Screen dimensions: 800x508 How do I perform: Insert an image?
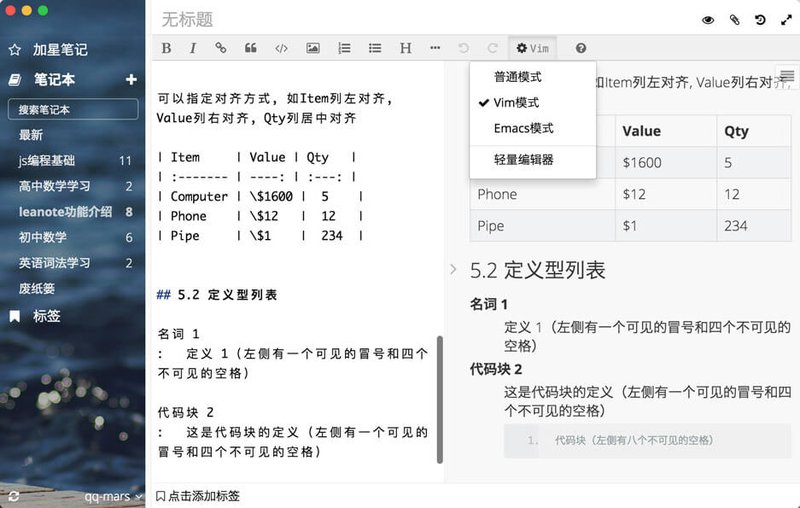click(x=313, y=48)
